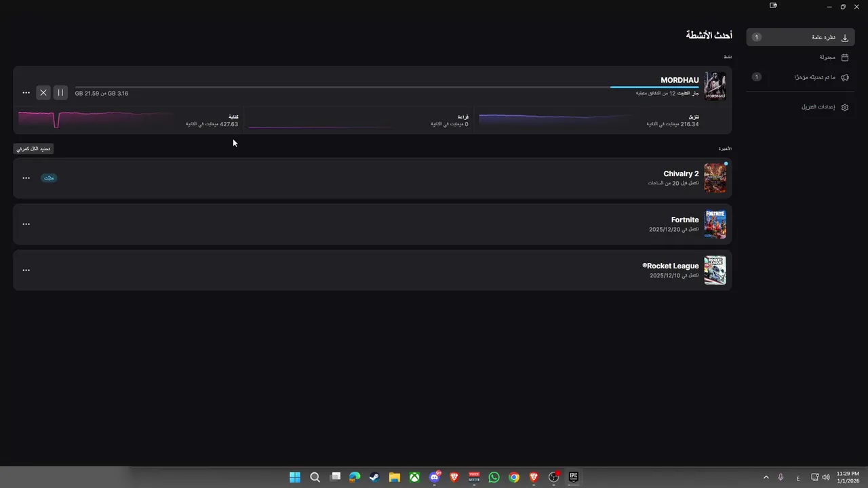Open the Rocket League® title link

pyautogui.click(x=671, y=266)
